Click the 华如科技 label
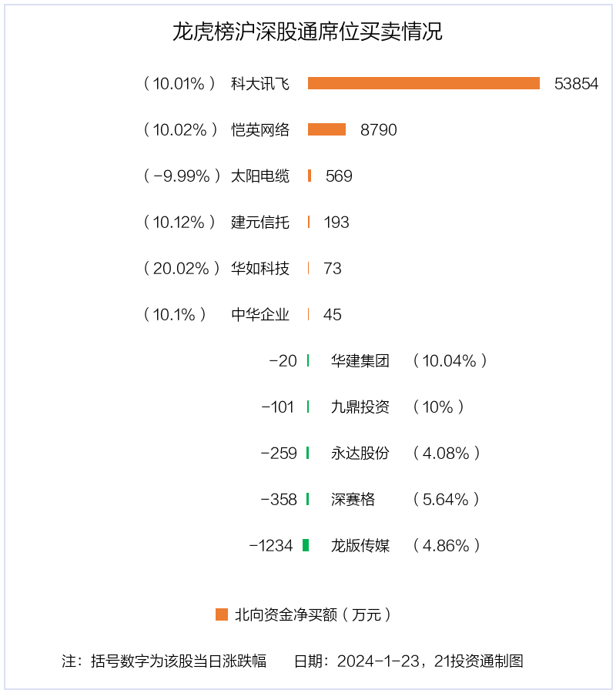 [259, 268]
